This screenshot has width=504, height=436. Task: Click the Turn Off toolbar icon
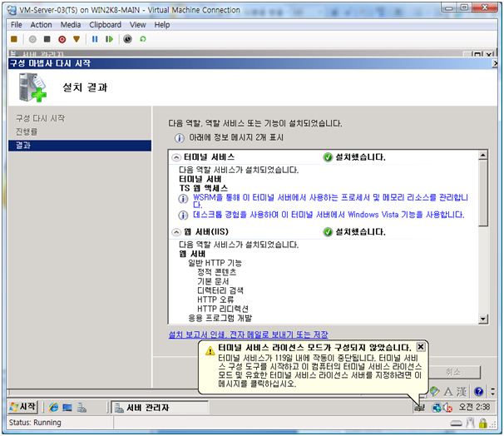[47, 39]
